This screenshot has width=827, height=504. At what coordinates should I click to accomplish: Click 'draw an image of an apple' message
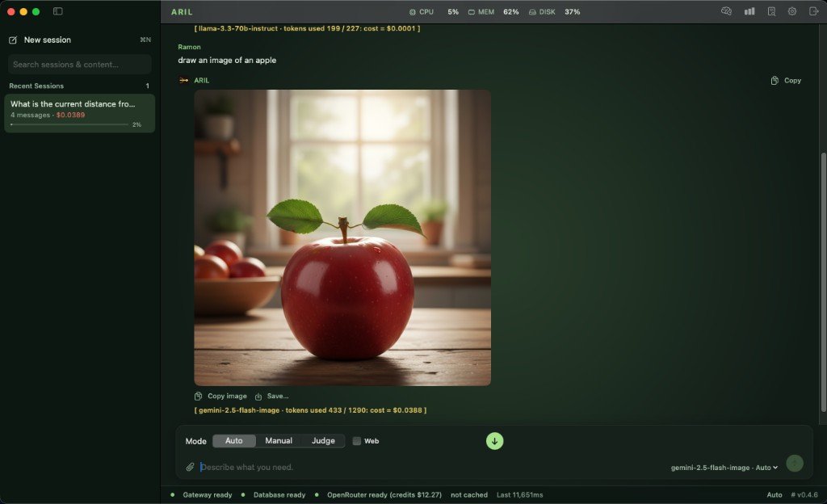(227, 60)
